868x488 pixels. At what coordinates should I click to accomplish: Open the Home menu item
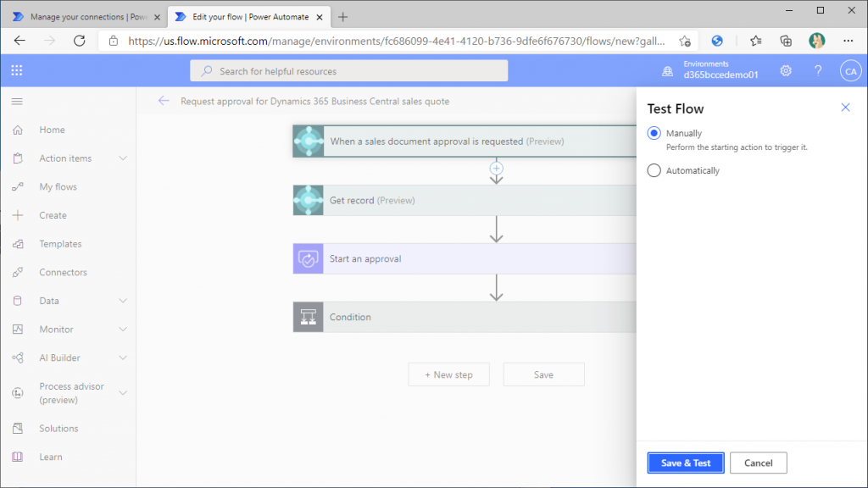(x=52, y=130)
